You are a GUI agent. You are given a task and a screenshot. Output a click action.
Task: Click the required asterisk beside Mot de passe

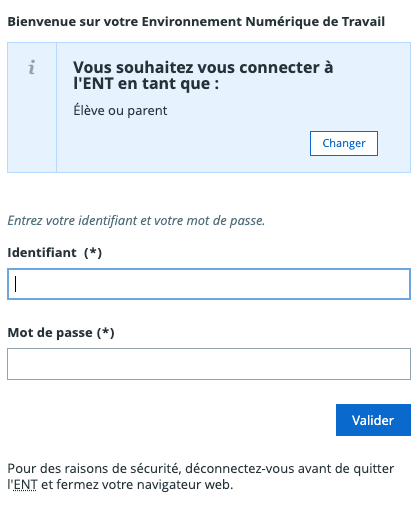(x=106, y=333)
